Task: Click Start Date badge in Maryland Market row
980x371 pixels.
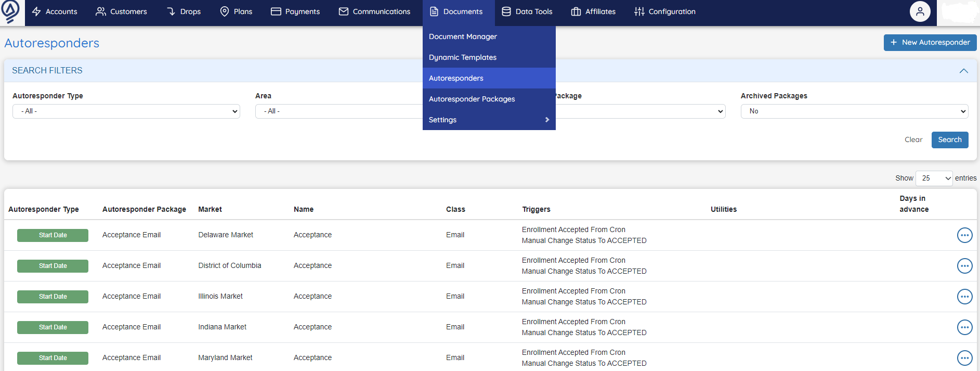Action: 53,358
